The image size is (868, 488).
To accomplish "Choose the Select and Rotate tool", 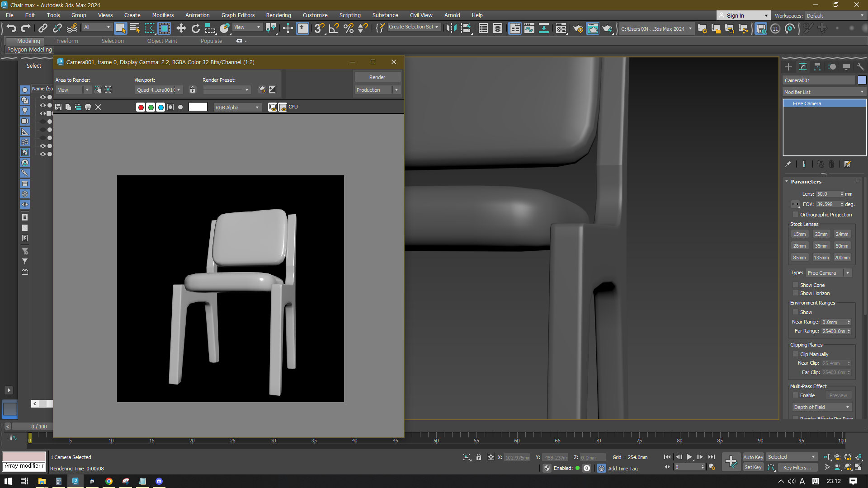I will pos(196,28).
